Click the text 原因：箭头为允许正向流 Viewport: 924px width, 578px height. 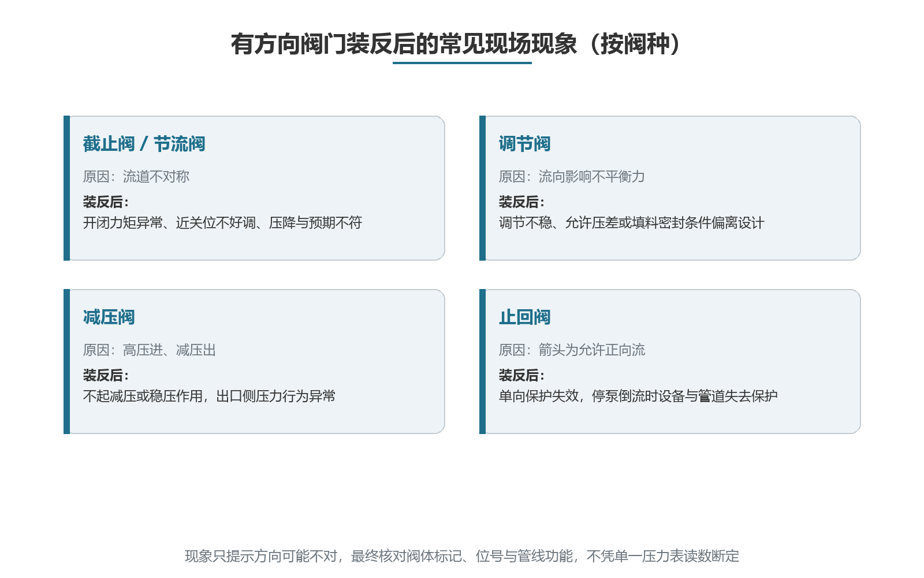(x=572, y=350)
